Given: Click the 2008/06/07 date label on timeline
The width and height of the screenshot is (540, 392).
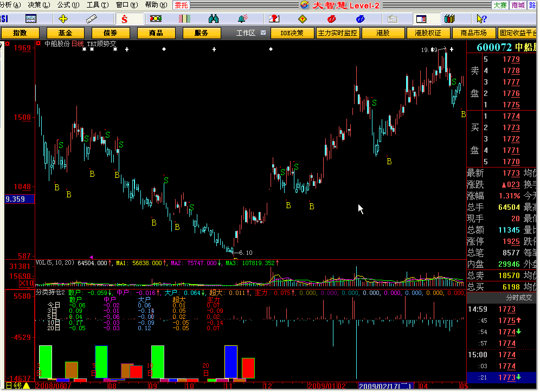Looking at the screenshot, I should point(54,386).
